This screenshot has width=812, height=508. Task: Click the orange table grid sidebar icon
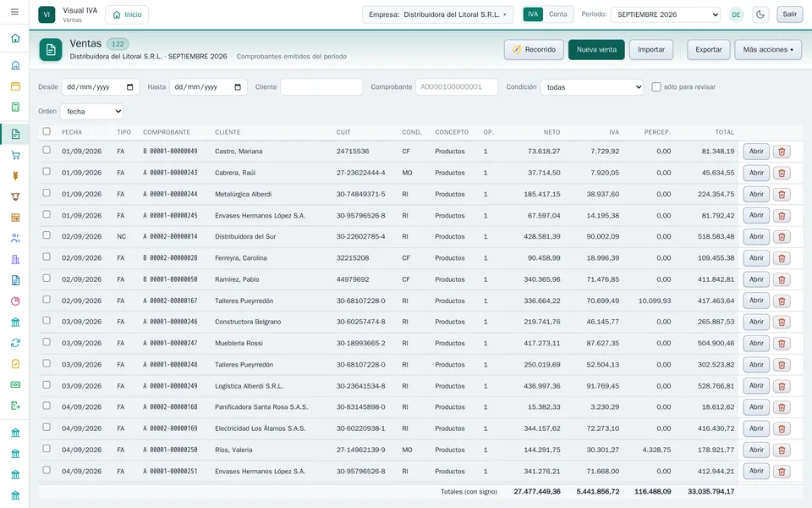15,218
